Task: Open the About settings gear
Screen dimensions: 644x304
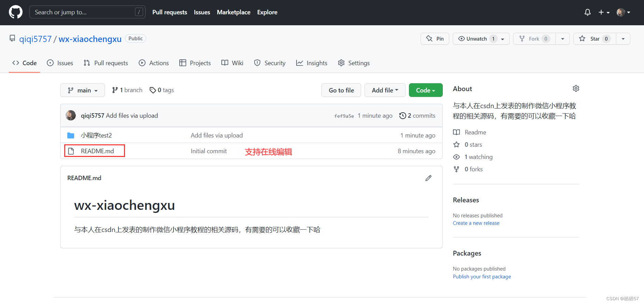Action: [576, 88]
